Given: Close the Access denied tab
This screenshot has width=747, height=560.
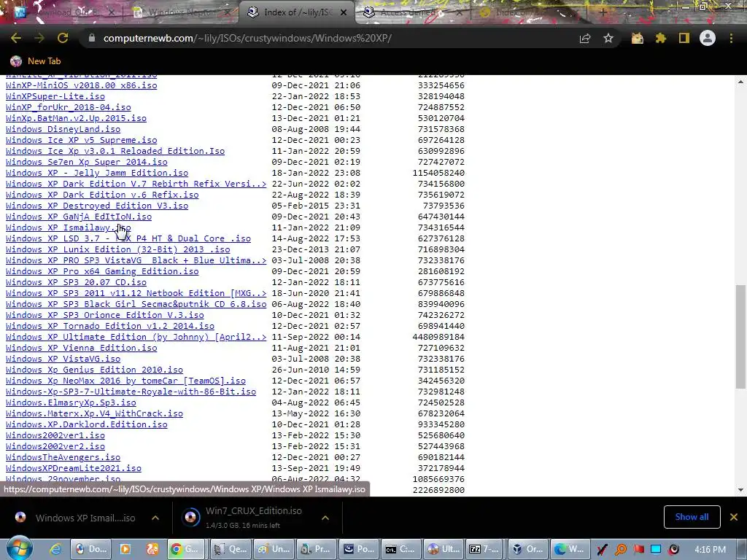Looking at the screenshot, I should point(458,12).
